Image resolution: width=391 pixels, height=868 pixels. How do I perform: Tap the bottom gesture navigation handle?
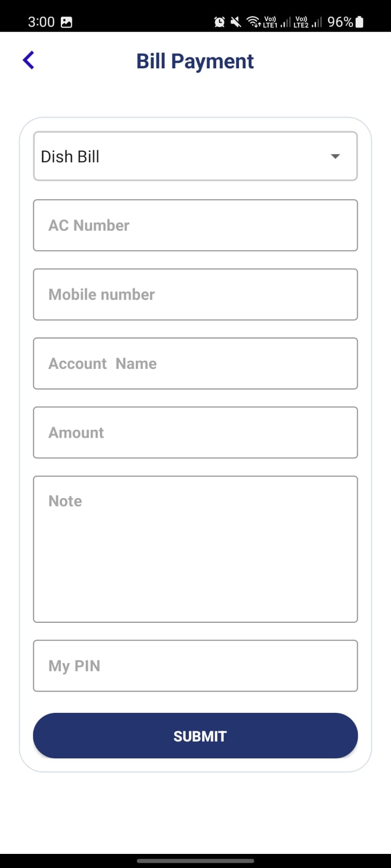coord(195,860)
